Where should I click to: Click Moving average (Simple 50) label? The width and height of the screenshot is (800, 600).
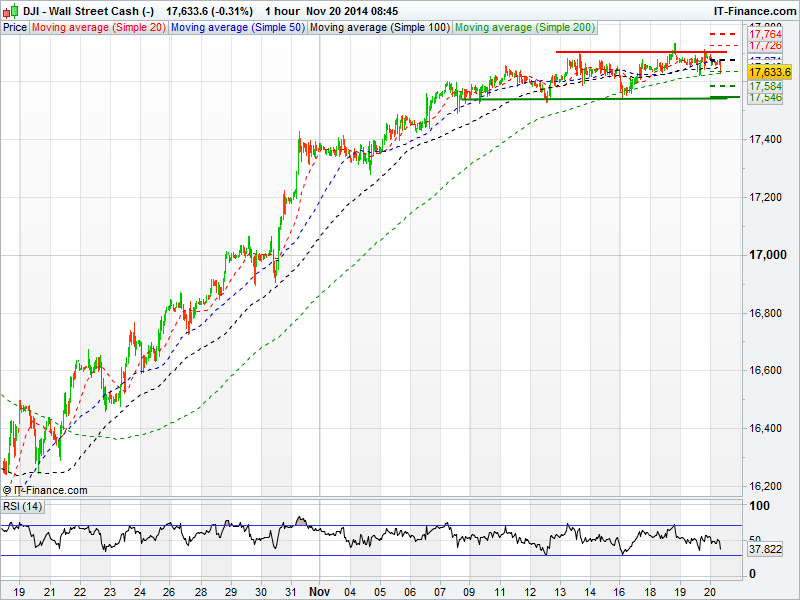[237, 28]
